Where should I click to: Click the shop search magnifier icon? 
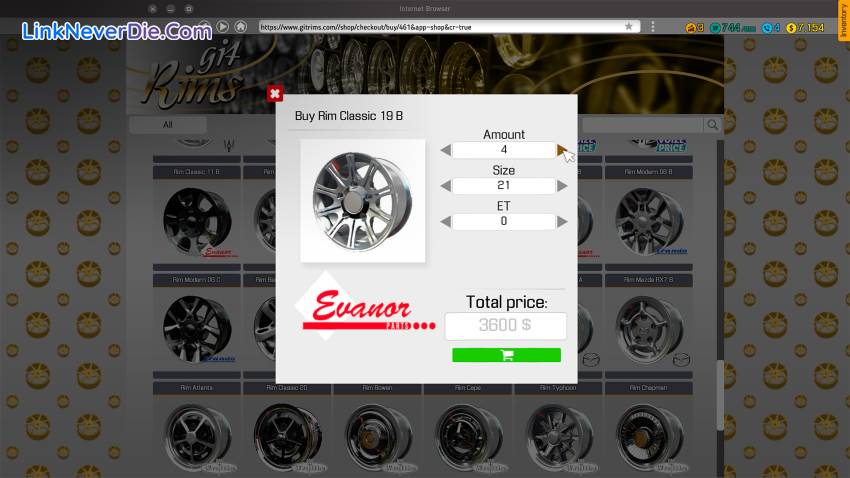[712, 125]
